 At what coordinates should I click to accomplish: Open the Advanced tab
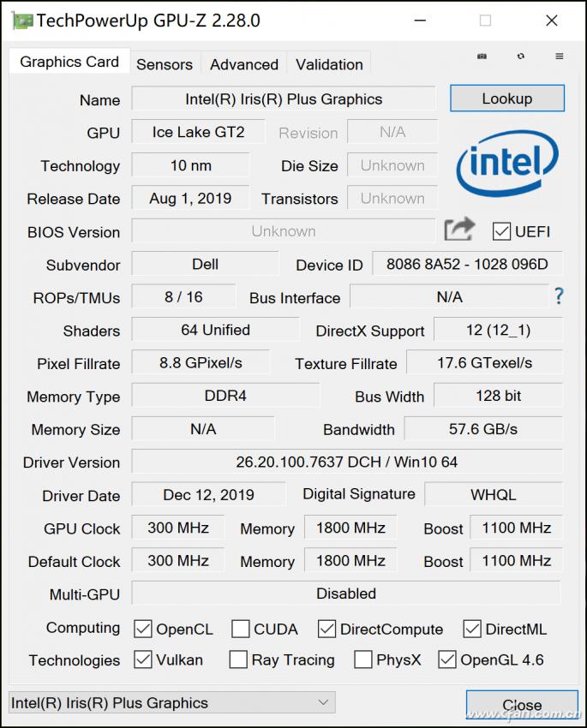pos(243,64)
